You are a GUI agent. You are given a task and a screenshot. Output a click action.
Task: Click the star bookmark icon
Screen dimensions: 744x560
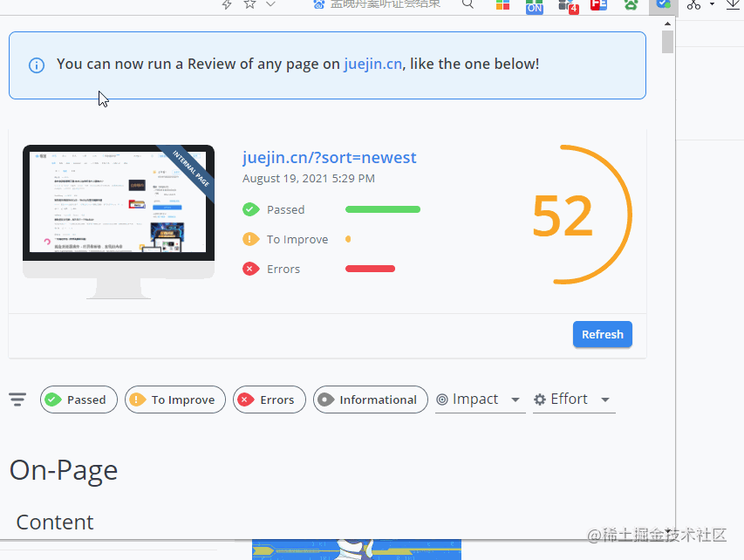pos(249,3)
